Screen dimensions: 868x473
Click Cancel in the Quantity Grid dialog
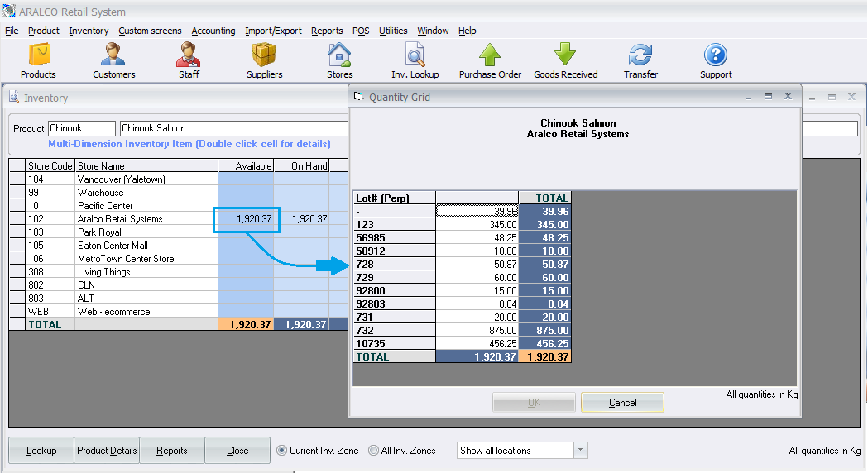[623, 403]
